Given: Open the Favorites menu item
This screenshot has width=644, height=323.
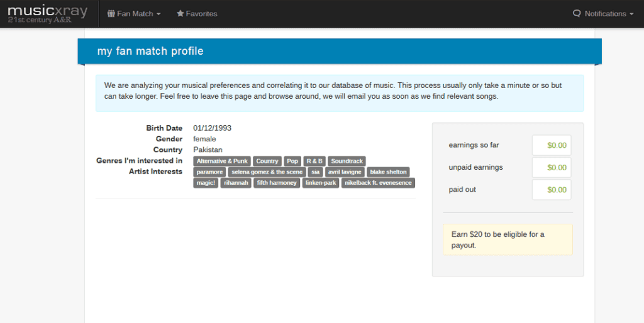Looking at the screenshot, I should click(197, 14).
